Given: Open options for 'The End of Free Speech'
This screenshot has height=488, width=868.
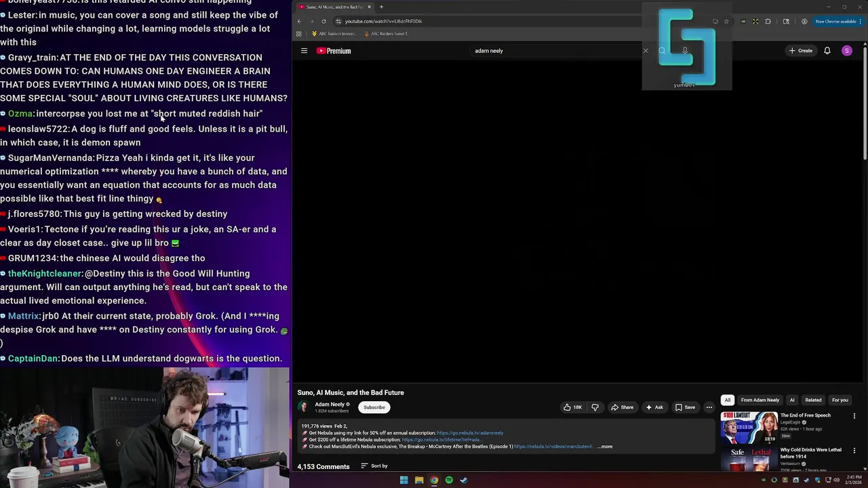Looking at the screenshot, I should tap(854, 416).
